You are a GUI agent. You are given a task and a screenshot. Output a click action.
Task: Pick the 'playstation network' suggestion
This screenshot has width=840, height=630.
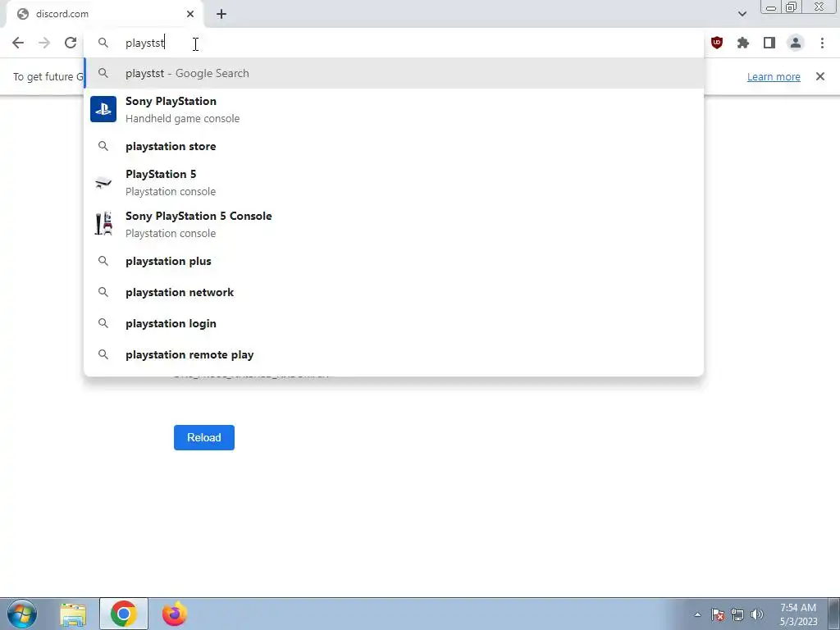point(394,293)
